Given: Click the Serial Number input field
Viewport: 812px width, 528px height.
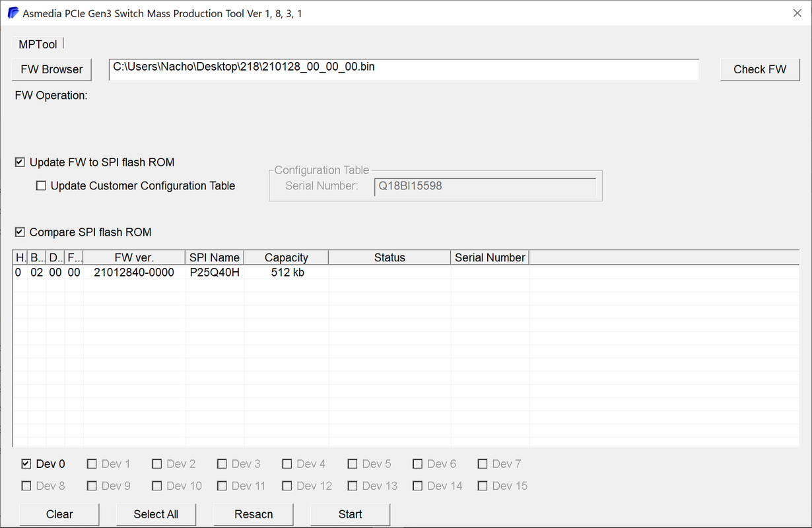Looking at the screenshot, I should 485,187.
